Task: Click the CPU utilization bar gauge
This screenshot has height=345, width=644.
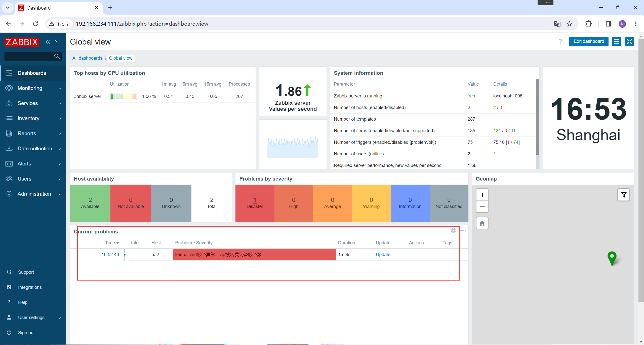Action: (124, 96)
